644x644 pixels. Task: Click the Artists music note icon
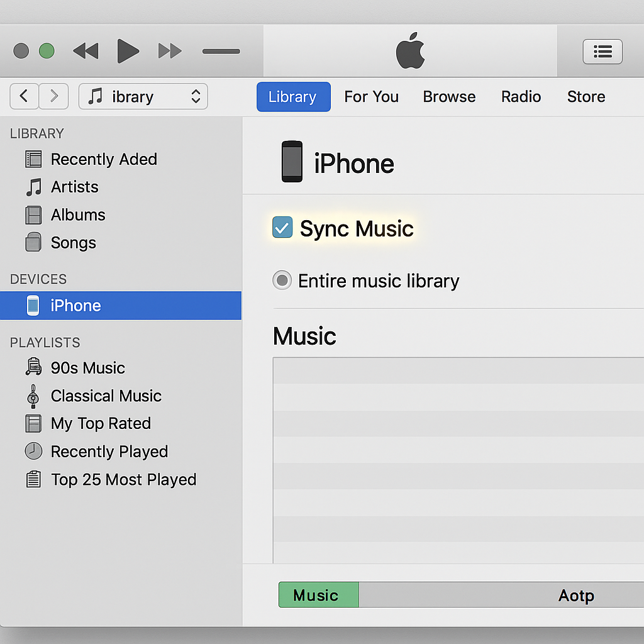pyautogui.click(x=34, y=187)
